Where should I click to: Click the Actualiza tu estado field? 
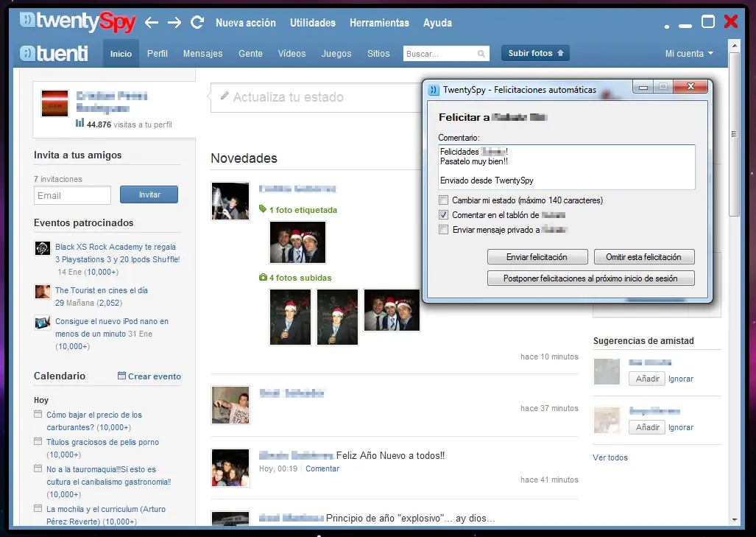(317, 97)
